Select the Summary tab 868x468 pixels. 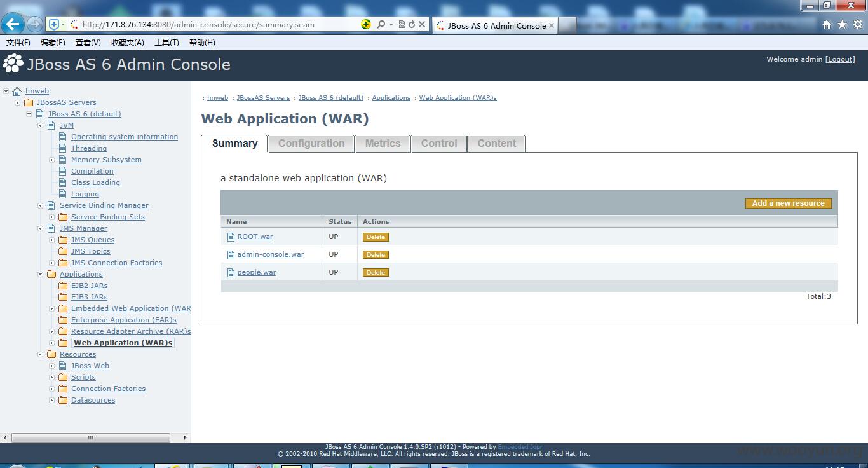pyautogui.click(x=234, y=144)
